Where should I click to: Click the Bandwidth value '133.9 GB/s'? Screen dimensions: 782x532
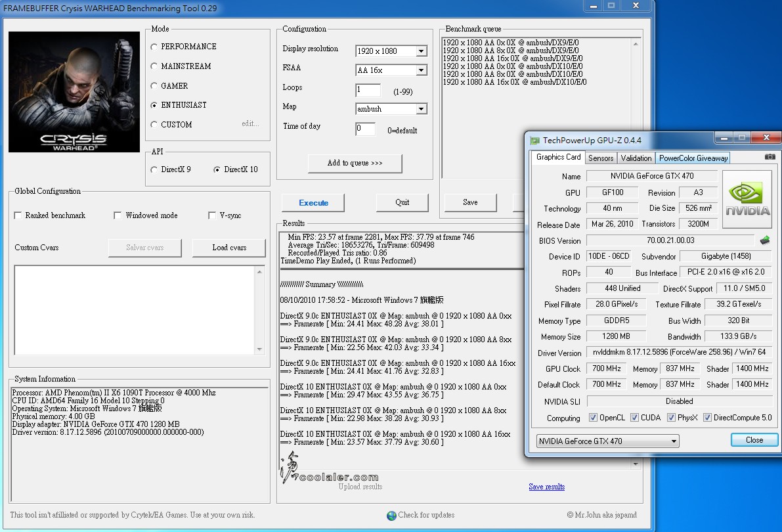[738, 337]
